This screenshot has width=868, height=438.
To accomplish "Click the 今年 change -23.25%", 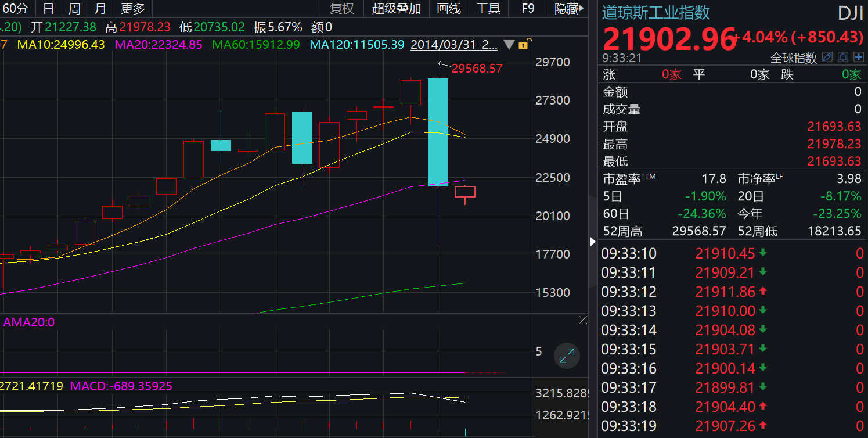I will click(x=837, y=213).
